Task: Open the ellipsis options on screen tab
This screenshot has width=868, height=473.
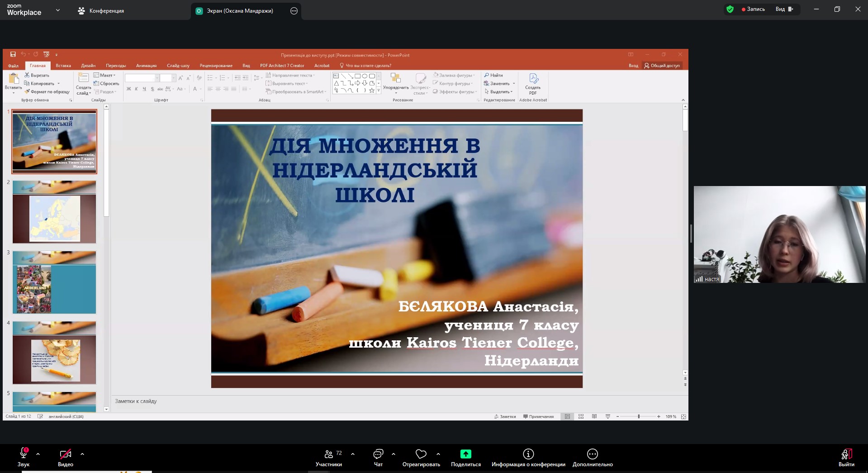Action: pyautogui.click(x=294, y=11)
